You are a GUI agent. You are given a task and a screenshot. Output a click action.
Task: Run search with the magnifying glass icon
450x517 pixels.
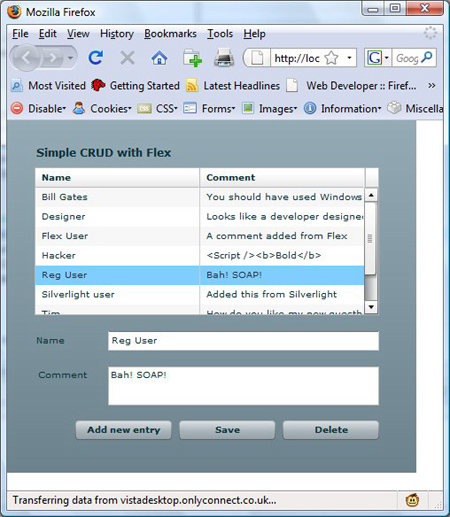pyautogui.click(x=427, y=57)
